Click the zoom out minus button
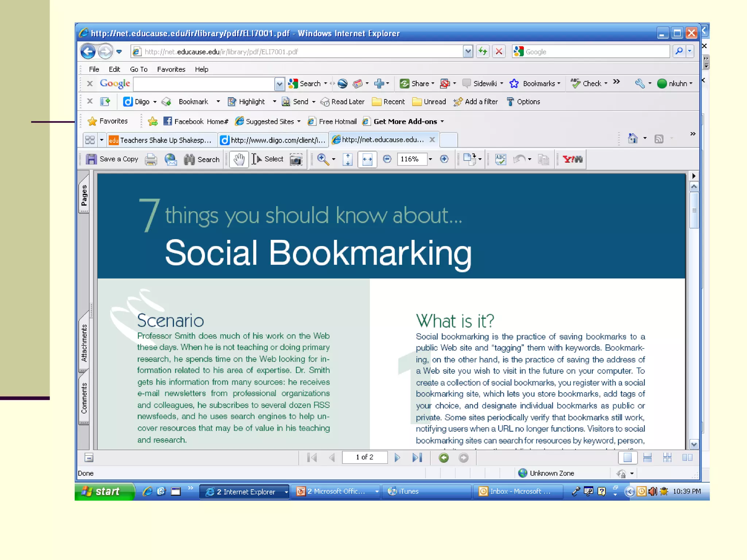Screen dimensions: 747x560 click(x=387, y=159)
